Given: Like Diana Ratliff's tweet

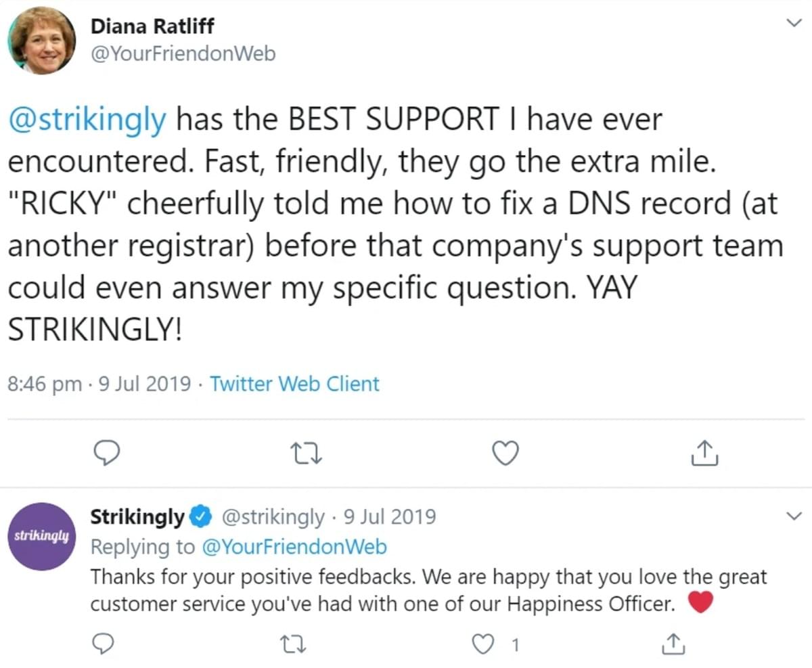Looking at the screenshot, I should pos(505,453).
